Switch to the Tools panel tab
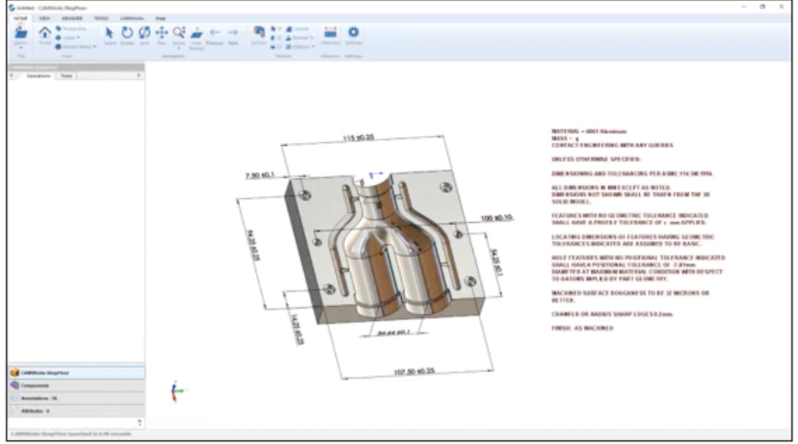This screenshot has width=798, height=444. tap(66, 75)
